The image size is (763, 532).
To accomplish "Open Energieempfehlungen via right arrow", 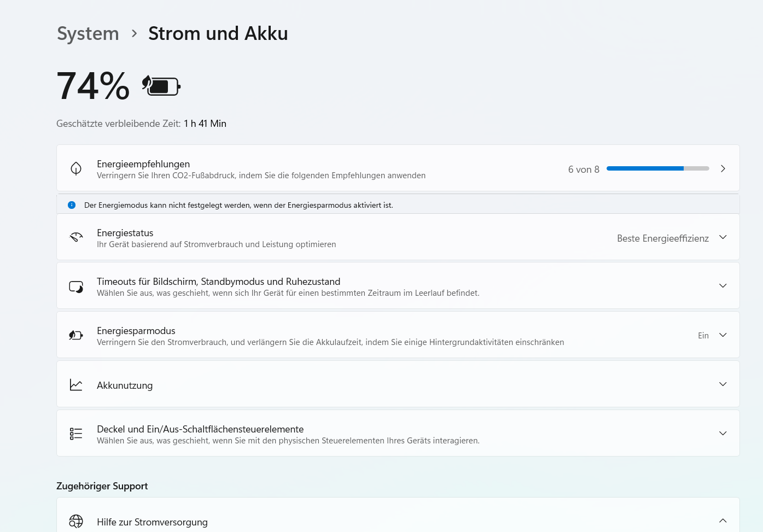I will click(x=723, y=169).
